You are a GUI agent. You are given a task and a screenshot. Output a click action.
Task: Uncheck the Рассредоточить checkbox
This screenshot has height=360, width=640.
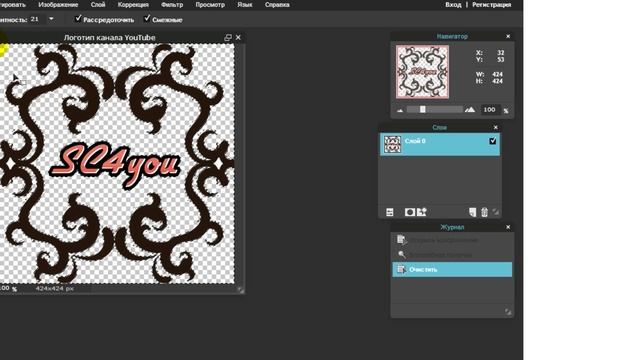(x=78, y=19)
